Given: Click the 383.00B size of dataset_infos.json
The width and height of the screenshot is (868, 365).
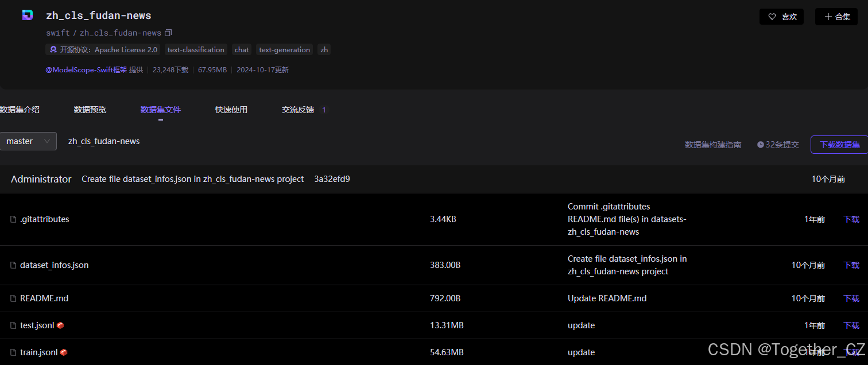Looking at the screenshot, I should (445, 265).
